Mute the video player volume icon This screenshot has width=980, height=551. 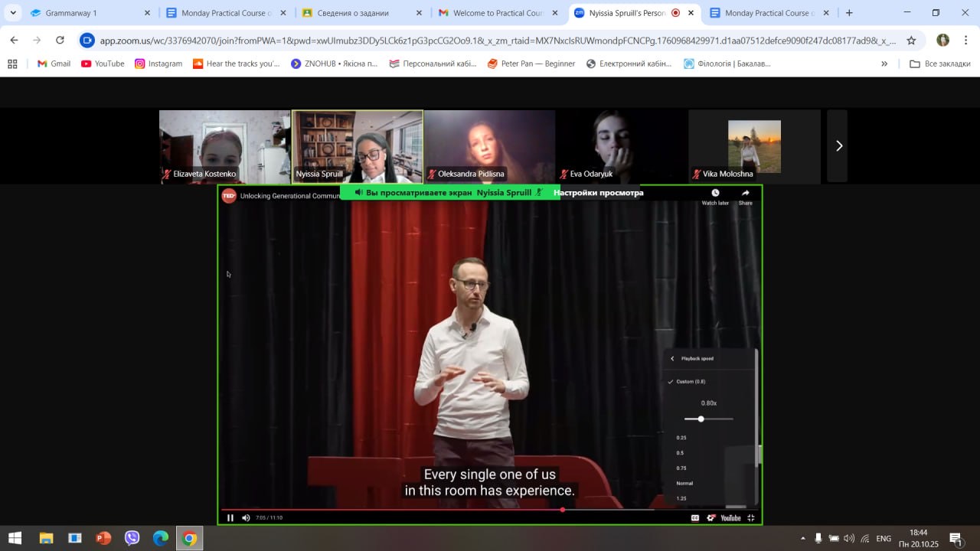pos(246,518)
